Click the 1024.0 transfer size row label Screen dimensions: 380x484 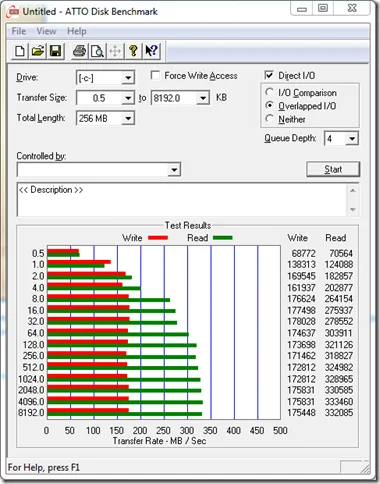(31, 379)
